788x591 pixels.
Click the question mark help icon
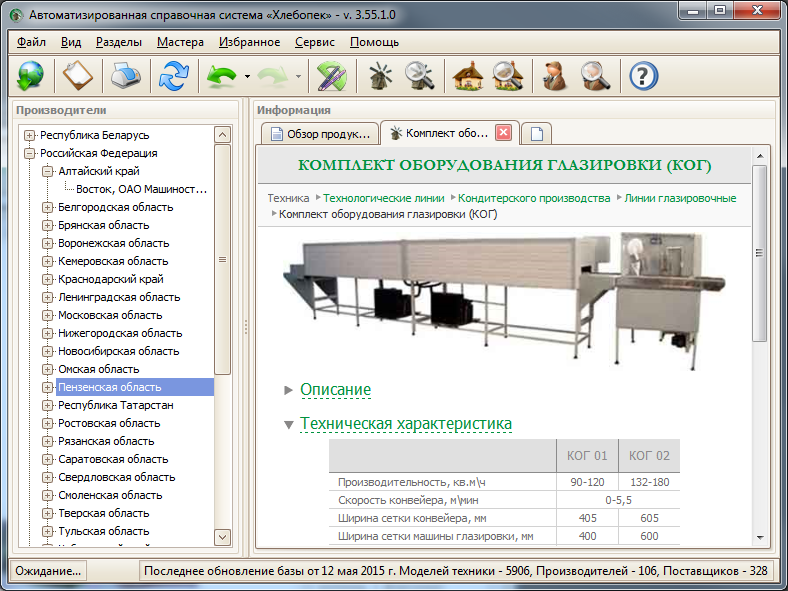tap(643, 76)
